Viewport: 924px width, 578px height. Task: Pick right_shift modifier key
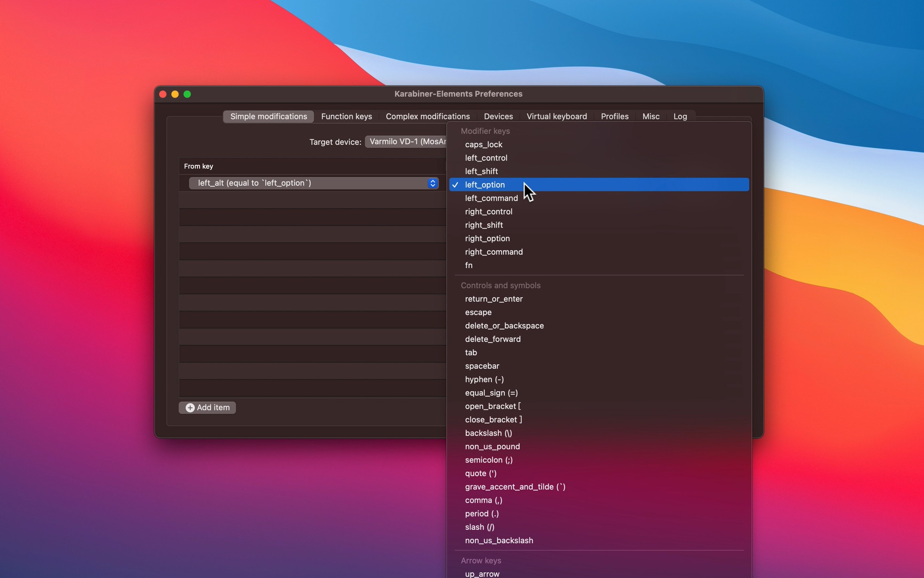click(x=599, y=225)
